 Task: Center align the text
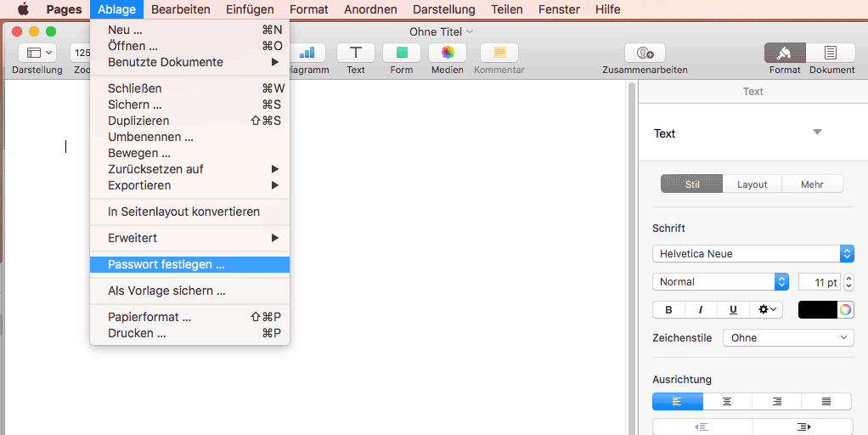(727, 401)
